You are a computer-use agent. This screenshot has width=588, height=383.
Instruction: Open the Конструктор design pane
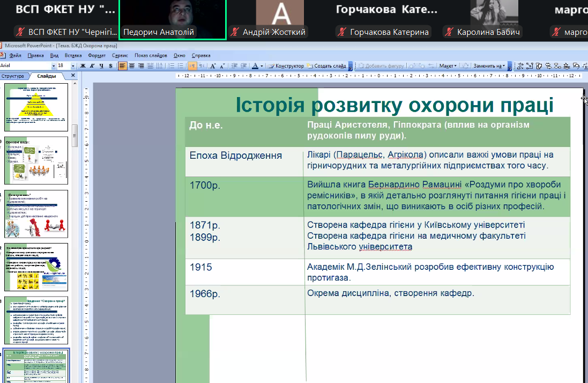(x=286, y=66)
